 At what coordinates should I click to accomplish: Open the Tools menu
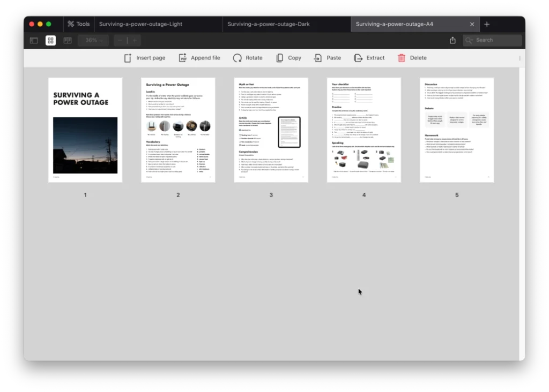pyautogui.click(x=79, y=24)
